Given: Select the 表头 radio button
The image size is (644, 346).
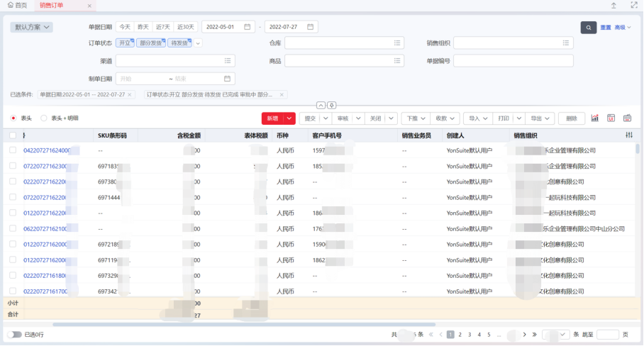Looking at the screenshot, I should click(13, 118).
